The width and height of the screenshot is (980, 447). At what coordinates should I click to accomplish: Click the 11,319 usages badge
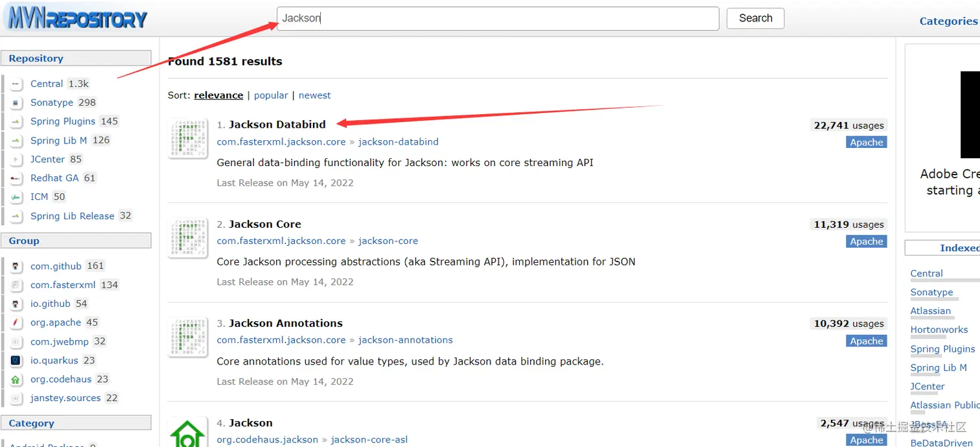(x=848, y=224)
